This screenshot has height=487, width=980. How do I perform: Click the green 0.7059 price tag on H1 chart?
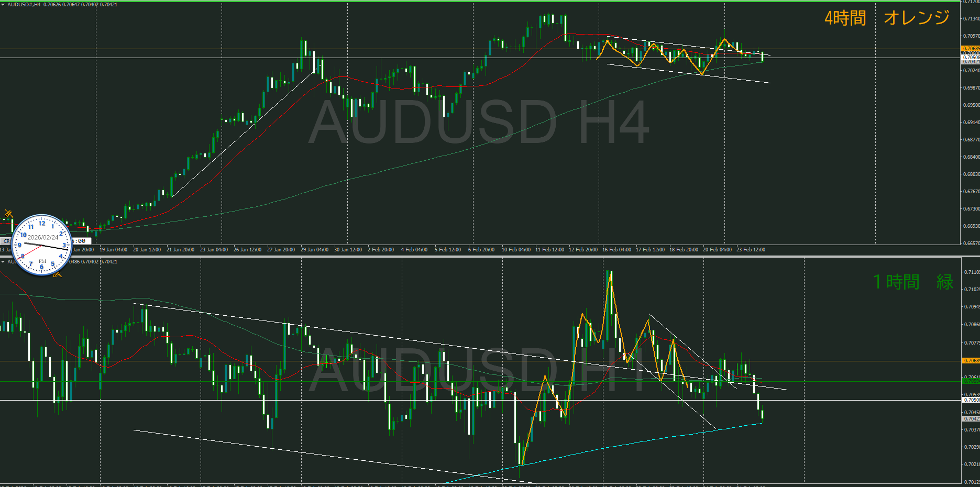[x=971, y=381]
